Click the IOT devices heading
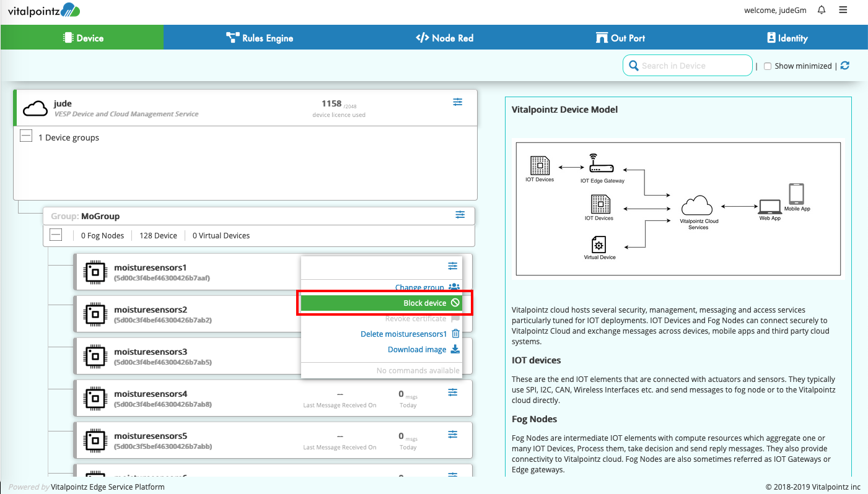Viewport: 868px width, 494px height. pos(536,360)
